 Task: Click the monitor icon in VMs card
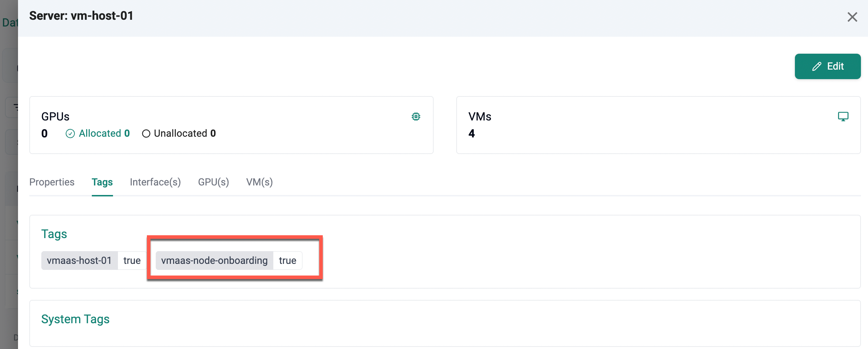tap(843, 117)
